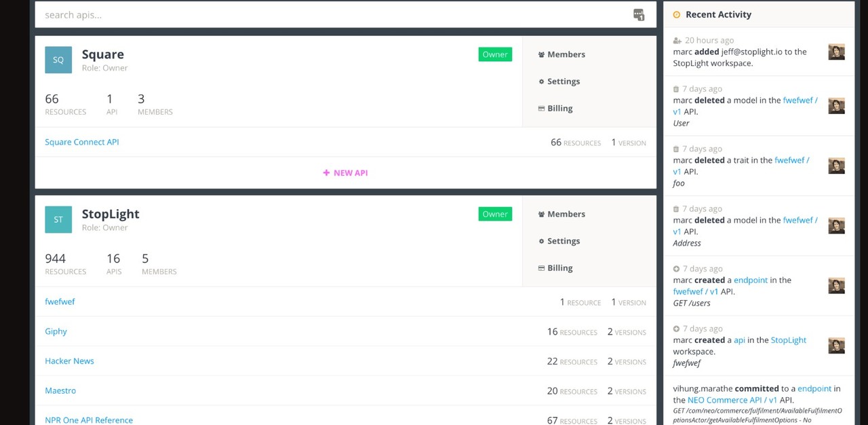Open marc's avatar on GET /users activity
The height and width of the screenshot is (425, 868).
click(837, 286)
